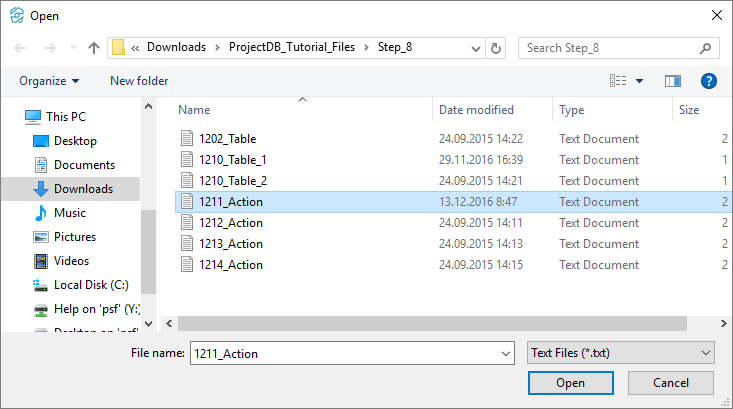Open the 1202_Table file icon
The image size is (733, 409).
tap(186, 139)
